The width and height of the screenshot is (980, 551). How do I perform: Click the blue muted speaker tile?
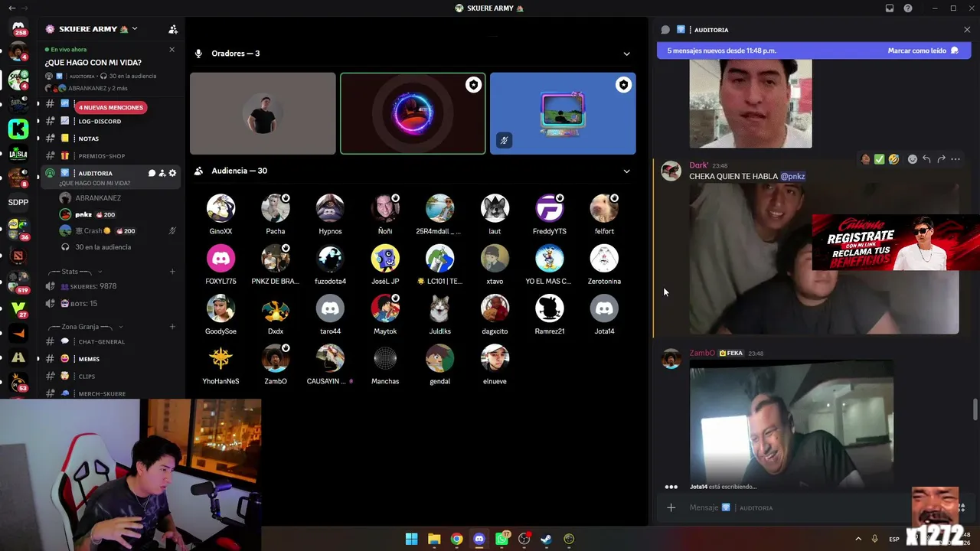pyautogui.click(x=563, y=114)
